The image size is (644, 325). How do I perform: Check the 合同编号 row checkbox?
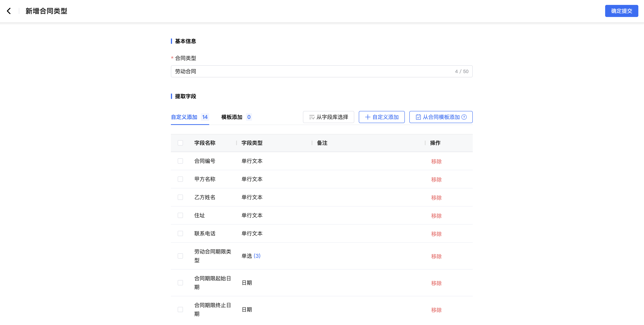(x=180, y=161)
